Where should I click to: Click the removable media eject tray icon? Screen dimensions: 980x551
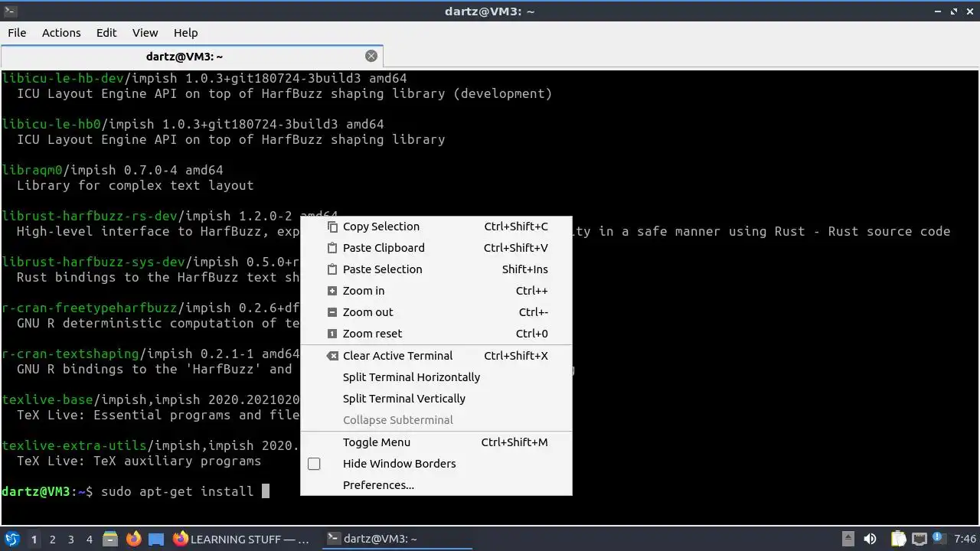click(848, 539)
